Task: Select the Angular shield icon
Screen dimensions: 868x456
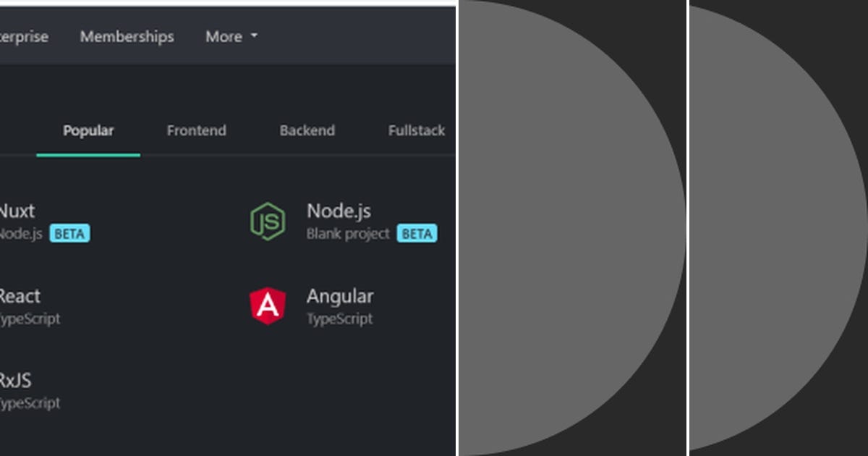Action: pyautogui.click(x=268, y=305)
